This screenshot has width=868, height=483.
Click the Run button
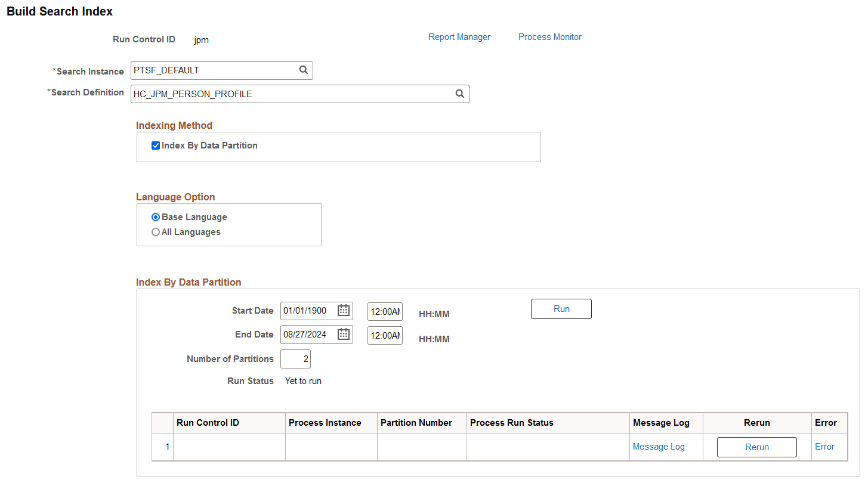(x=560, y=308)
